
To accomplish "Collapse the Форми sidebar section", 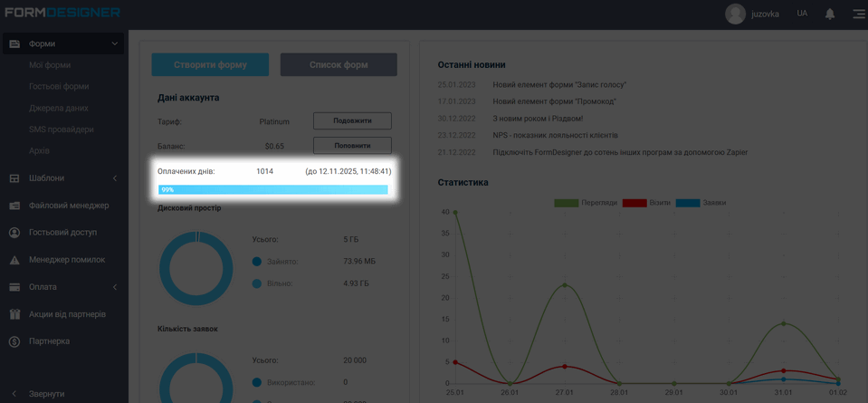I will [x=114, y=43].
